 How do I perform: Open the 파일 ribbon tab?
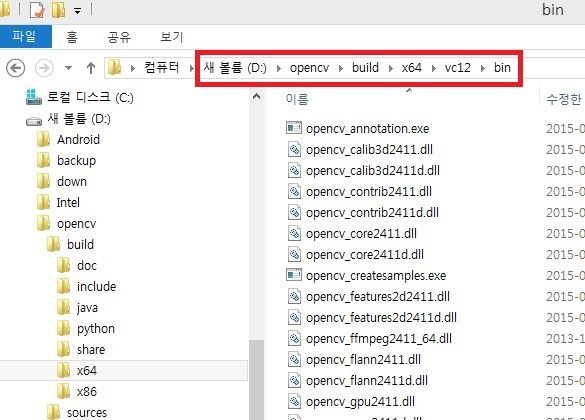25,37
